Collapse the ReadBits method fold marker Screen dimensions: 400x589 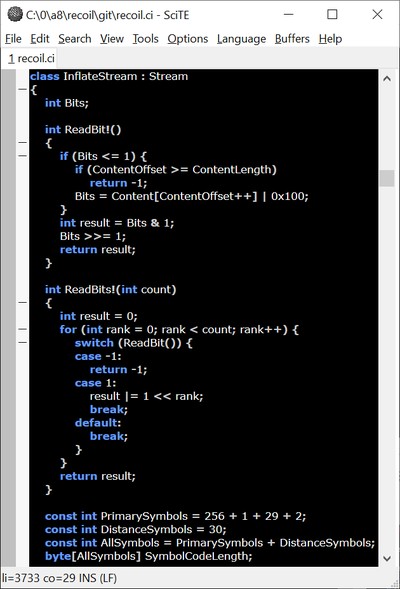click(23, 302)
